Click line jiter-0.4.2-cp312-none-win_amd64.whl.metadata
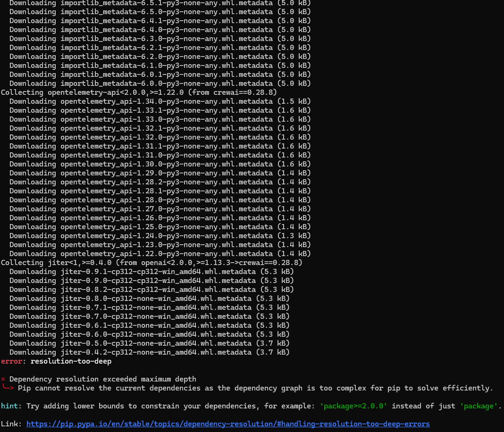Viewport: 504px width, 432px height. (150, 352)
